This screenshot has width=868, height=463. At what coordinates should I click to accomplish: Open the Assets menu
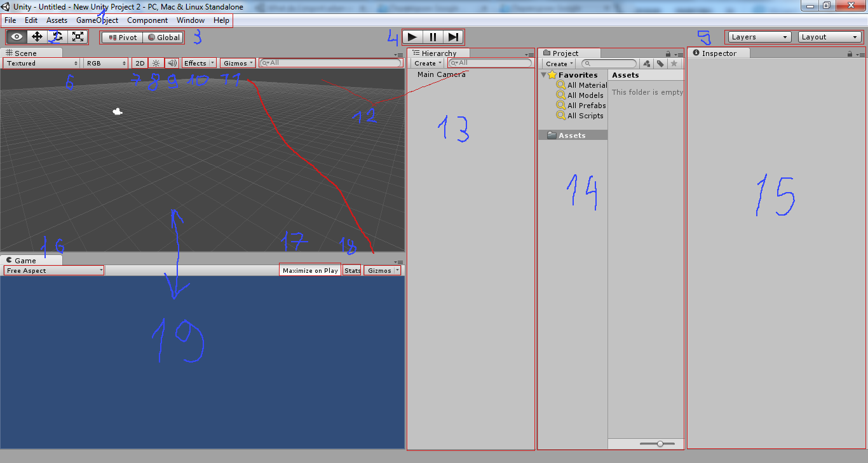point(57,20)
